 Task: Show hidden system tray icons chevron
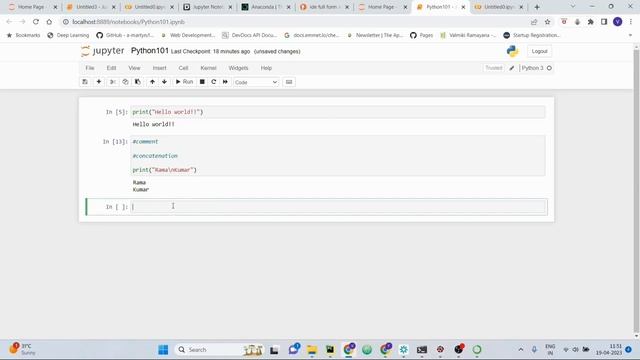coord(520,350)
